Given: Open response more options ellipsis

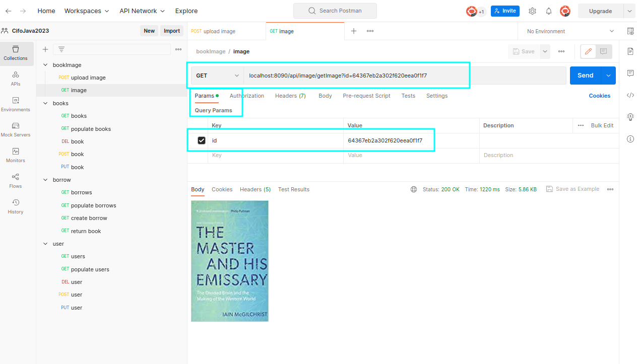Looking at the screenshot, I should pos(610,189).
